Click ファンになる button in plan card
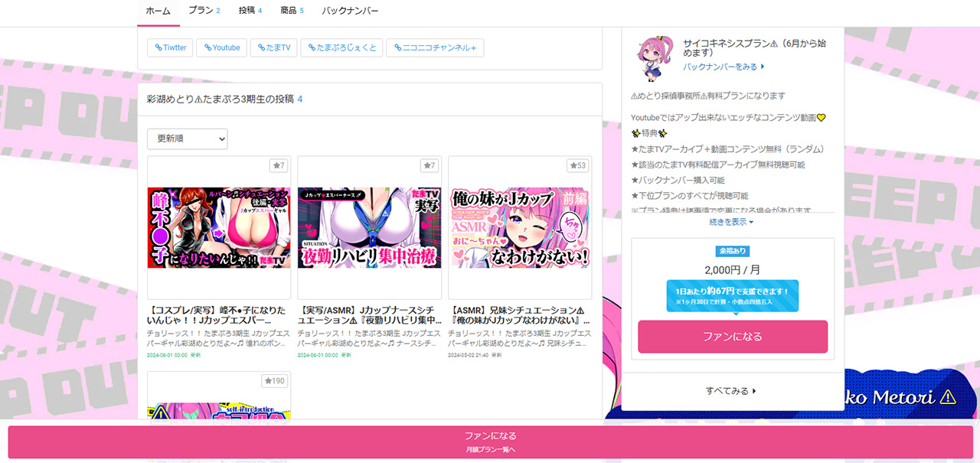Image resolution: width=980 pixels, height=463 pixels. click(732, 337)
